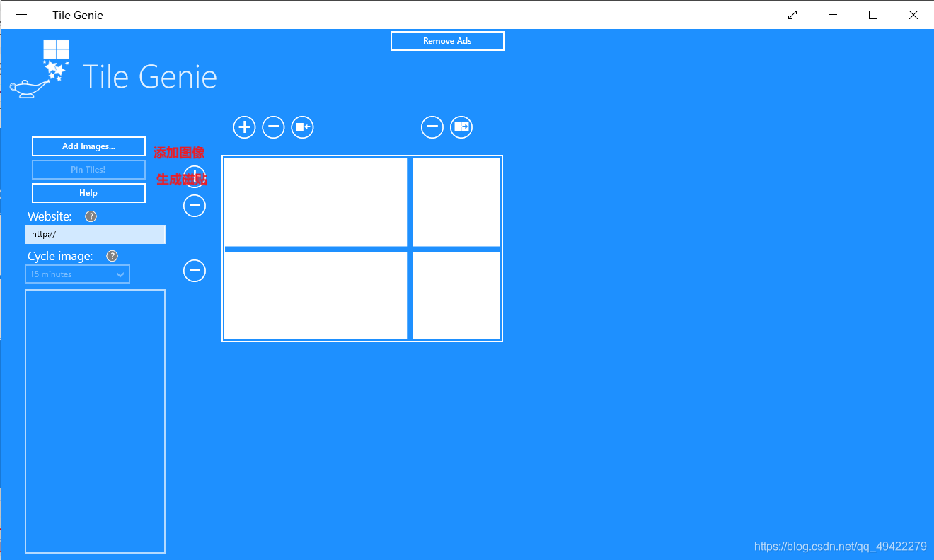Close the Tile Genie window
Viewport: 934px width, 560px height.
(913, 15)
